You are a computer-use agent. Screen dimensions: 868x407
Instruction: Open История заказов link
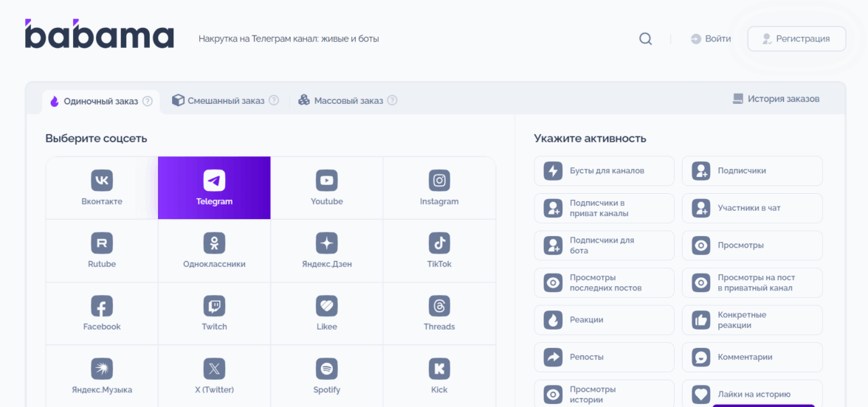coord(776,99)
